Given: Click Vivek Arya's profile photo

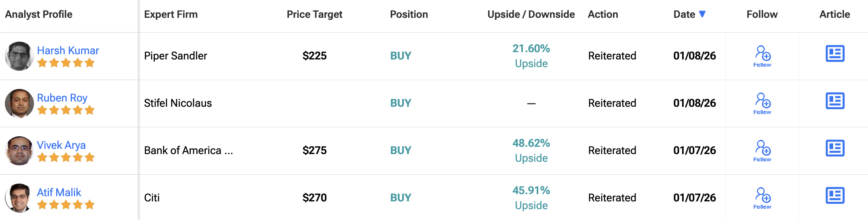Looking at the screenshot, I should coord(19,151).
